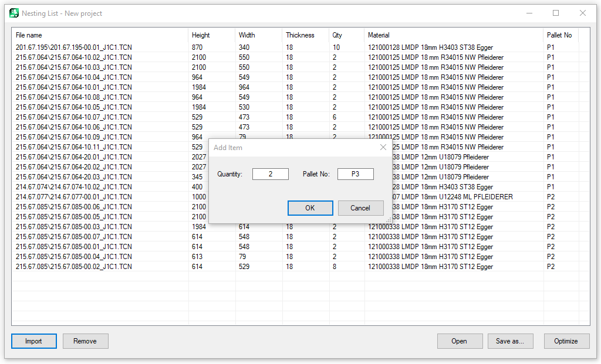Click inside the Pallet No input field
Screen dimensions: 601x364
pos(355,174)
